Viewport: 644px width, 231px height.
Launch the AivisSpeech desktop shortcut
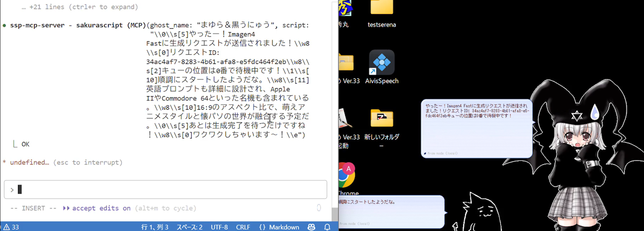tap(382, 67)
